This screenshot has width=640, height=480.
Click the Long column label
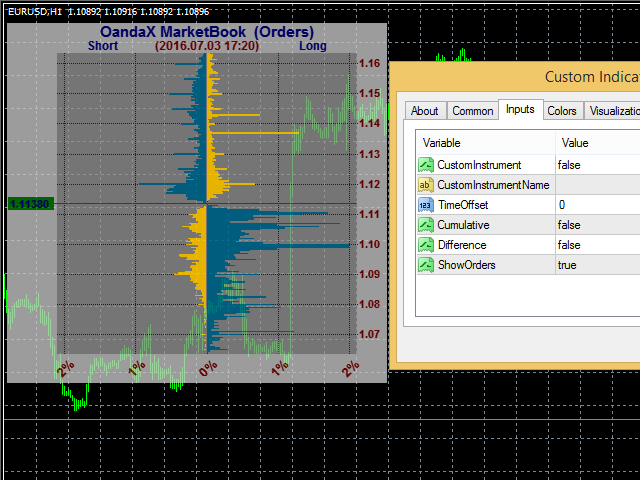(x=313, y=46)
